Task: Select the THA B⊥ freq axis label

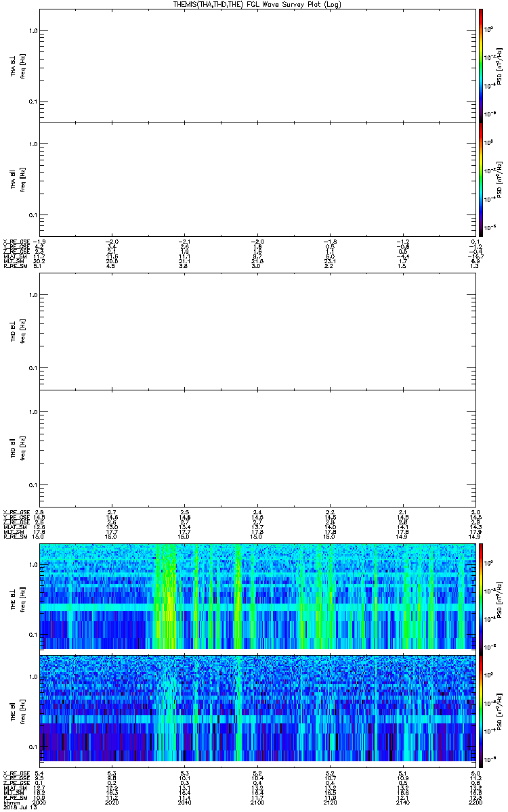Action: (18, 66)
